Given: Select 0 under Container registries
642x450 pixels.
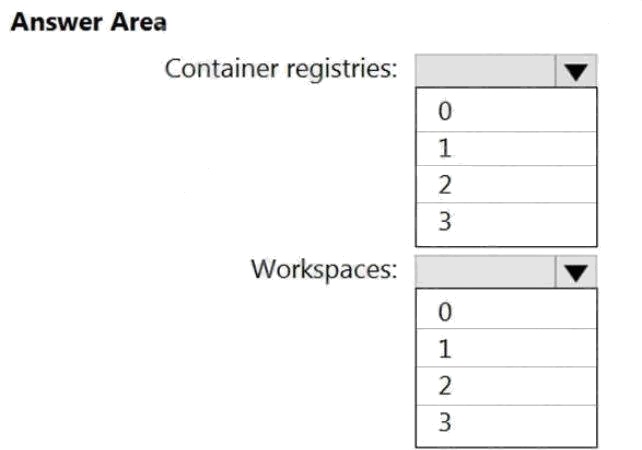Looking at the screenshot, I should 505,112.
